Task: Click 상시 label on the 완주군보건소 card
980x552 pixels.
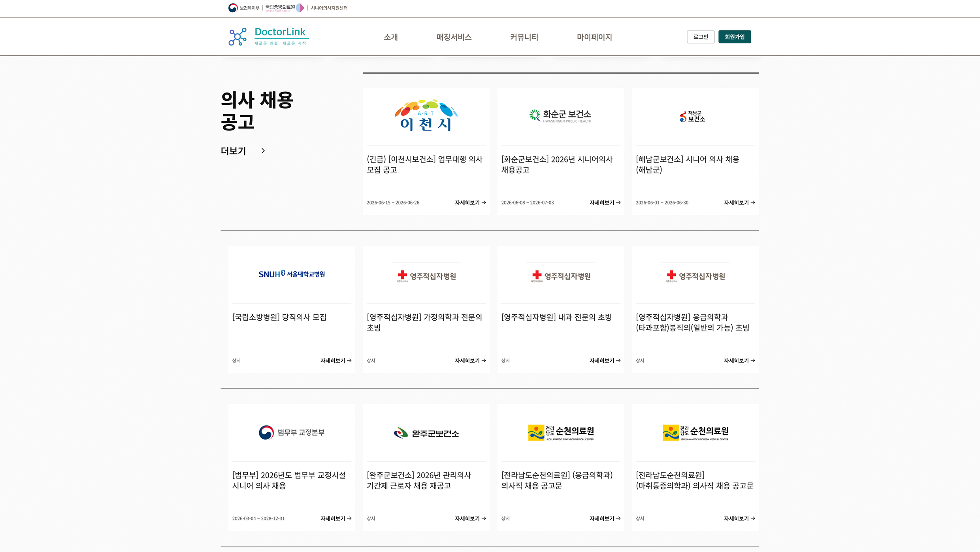Action: [371, 518]
